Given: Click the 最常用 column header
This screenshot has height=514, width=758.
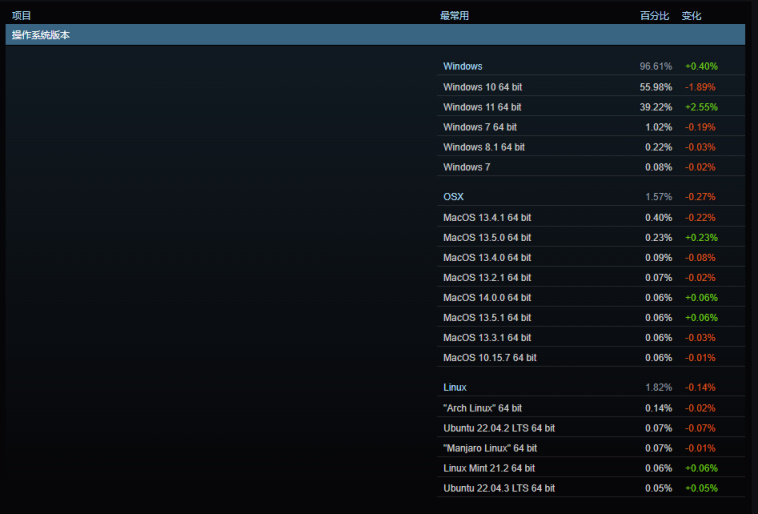Looking at the screenshot, I should pyautogui.click(x=454, y=15).
